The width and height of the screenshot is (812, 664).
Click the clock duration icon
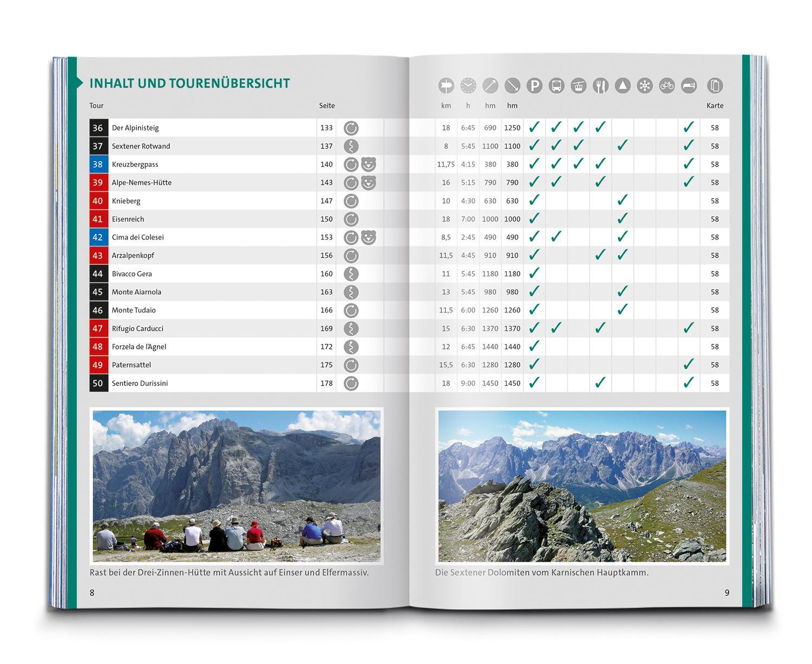click(468, 86)
